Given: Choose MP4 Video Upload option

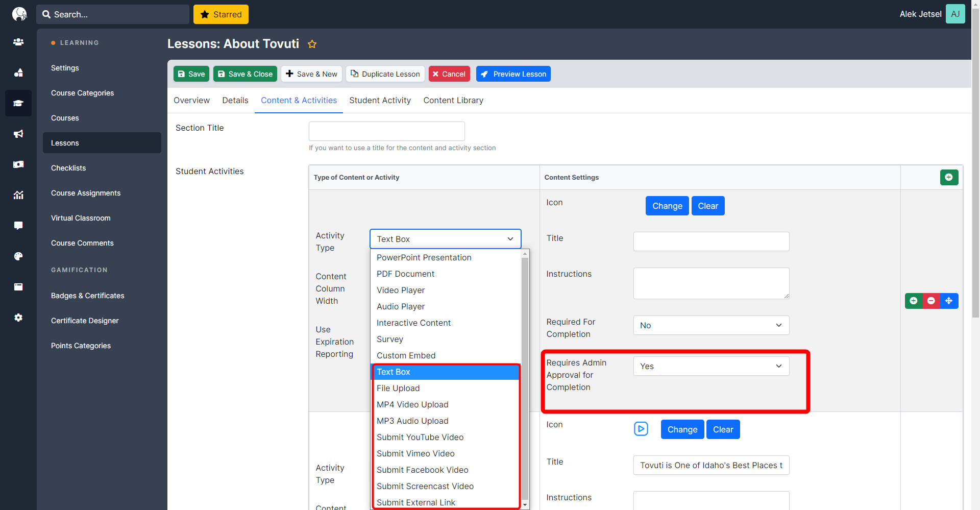Looking at the screenshot, I should pos(446,404).
